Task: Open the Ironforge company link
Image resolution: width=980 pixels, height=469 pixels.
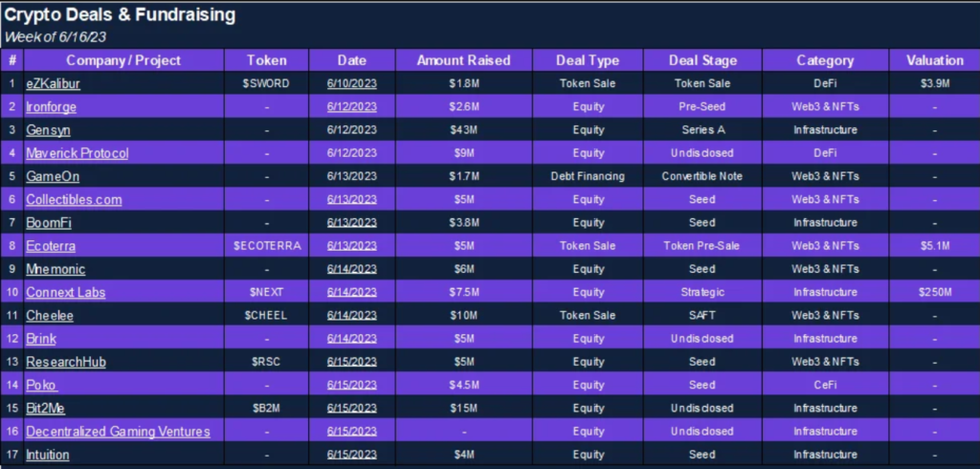Action: tap(52, 107)
